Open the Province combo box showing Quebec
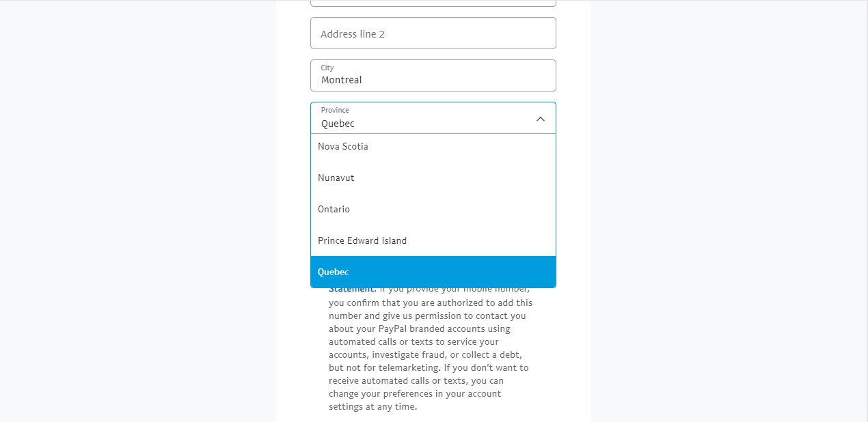The image size is (868, 422). [x=424, y=117]
